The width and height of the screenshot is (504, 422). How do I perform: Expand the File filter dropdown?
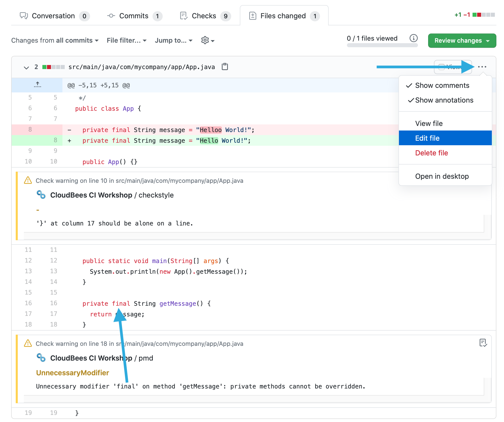coord(126,40)
